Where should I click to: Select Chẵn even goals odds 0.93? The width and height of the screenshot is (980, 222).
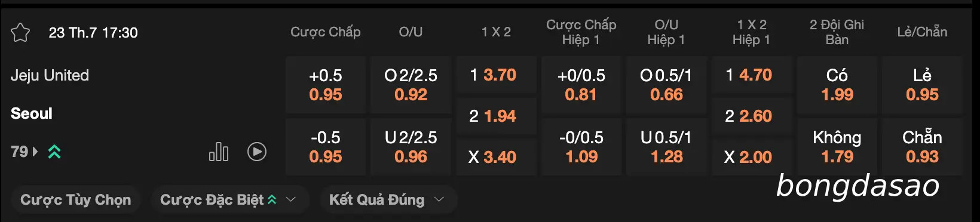tap(922, 147)
